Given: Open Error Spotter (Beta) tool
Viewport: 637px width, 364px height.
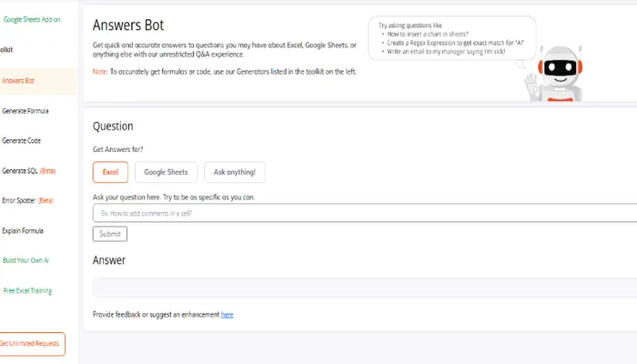Looking at the screenshot, I should coord(28,200).
